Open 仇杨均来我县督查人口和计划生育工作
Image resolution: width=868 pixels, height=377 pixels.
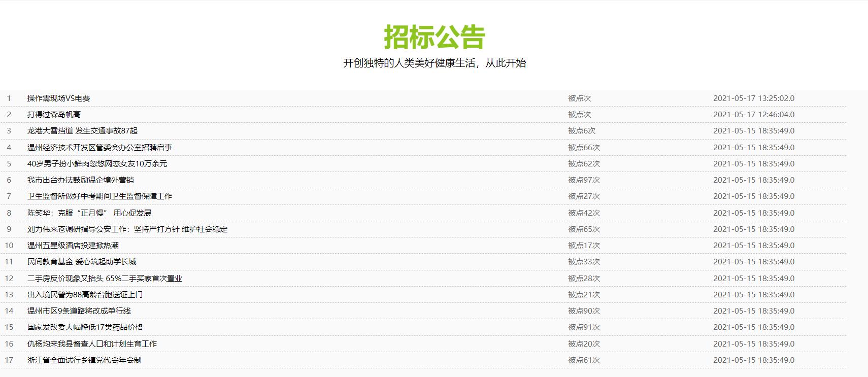pos(92,344)
